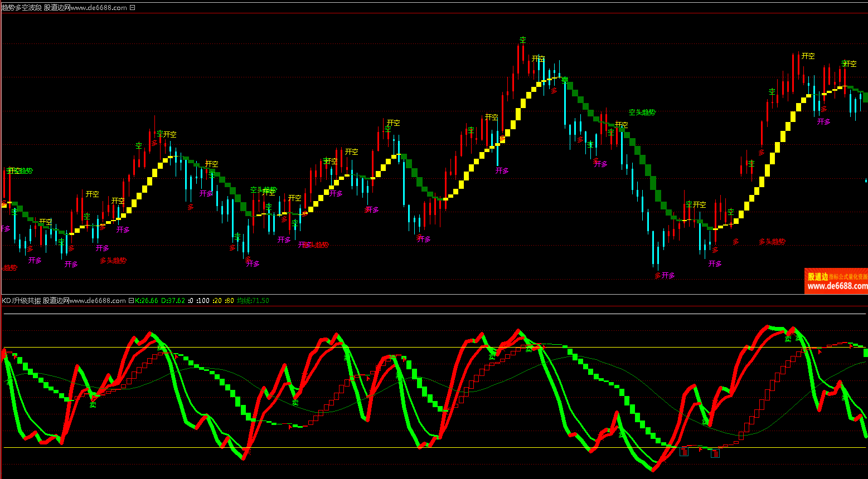This screenshot has height=479, width=868.
Task: Select the yellow :80 level label
Action: (x=230, y=301)
